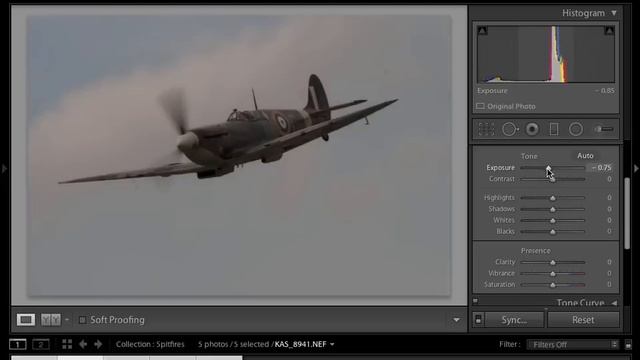Toggle shadow clipping indicator in histogram
The width and height of the screenshot is (640, 360).
pyautogui.click(x=482, y=30)
